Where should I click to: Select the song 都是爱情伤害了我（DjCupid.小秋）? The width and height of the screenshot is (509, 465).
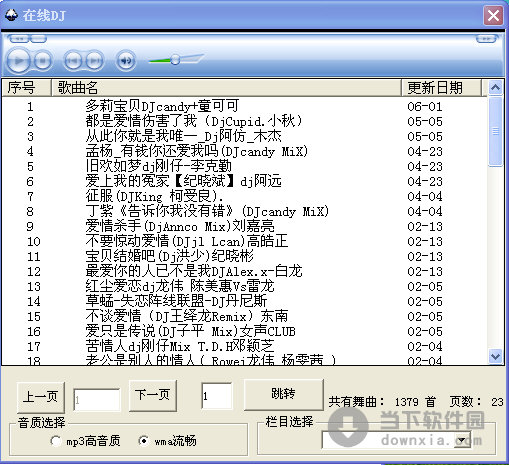click(194, 121)
